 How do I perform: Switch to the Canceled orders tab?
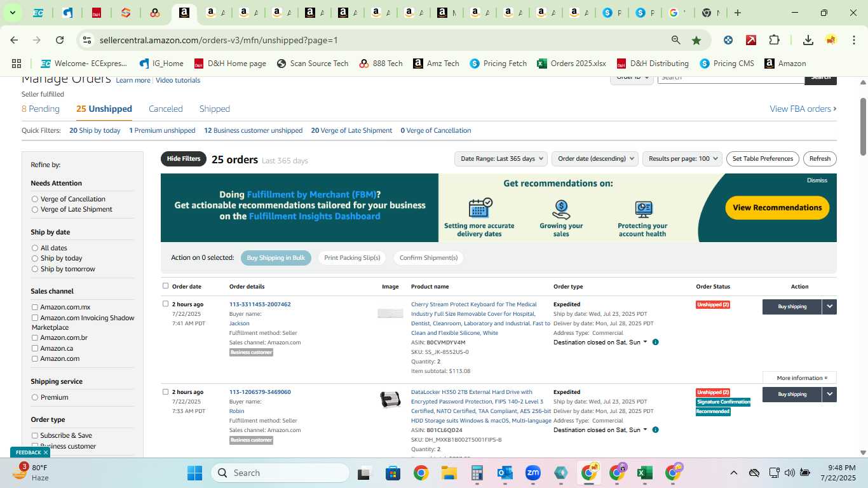(166, 109)
